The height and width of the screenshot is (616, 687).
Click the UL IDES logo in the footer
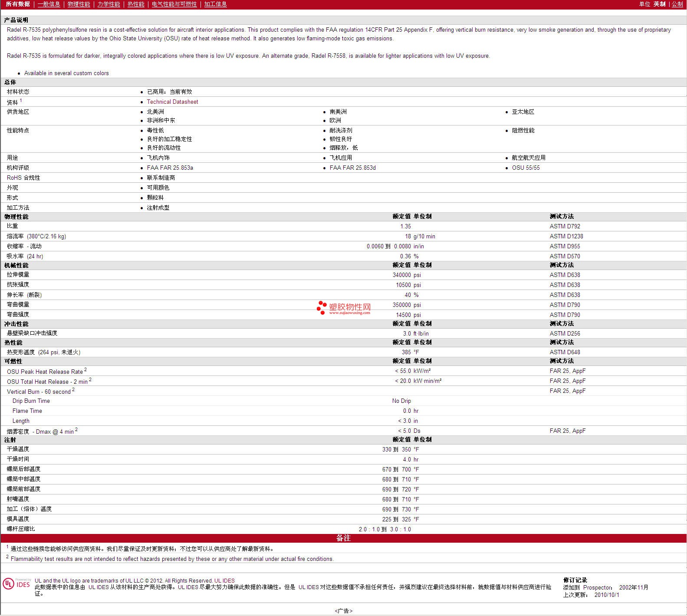point(16,584)
